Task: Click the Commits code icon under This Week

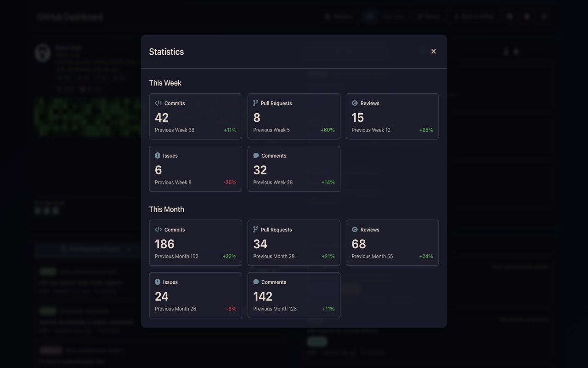Action: [158, 103]
